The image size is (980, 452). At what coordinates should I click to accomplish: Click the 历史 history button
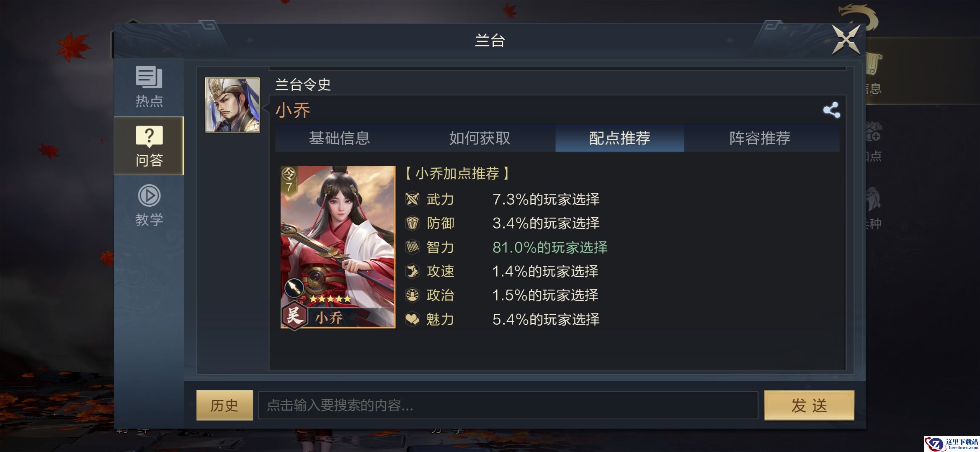(224, 405)
